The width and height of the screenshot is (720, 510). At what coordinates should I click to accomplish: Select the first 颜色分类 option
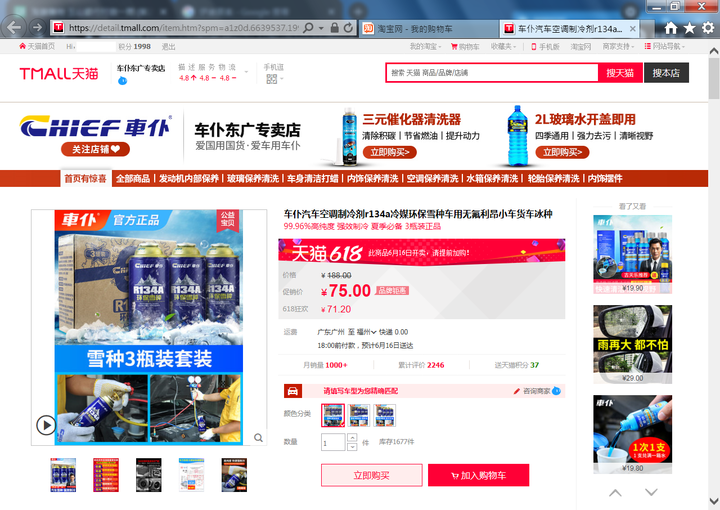point(333,415)
